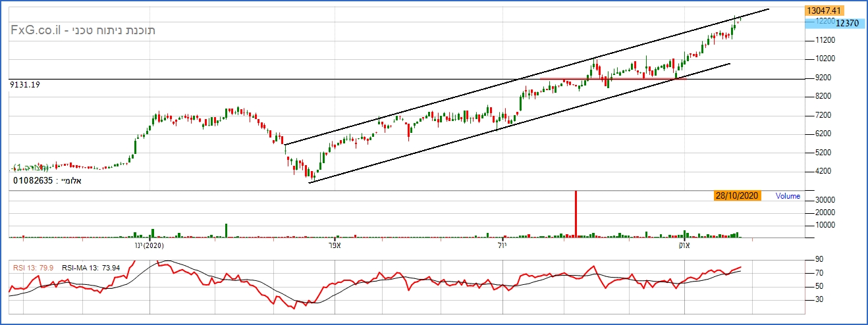Click the 01082635 security code label
The height and width of the screenshot is (325, 868).
pyautogui.click(x=34, y=180)
